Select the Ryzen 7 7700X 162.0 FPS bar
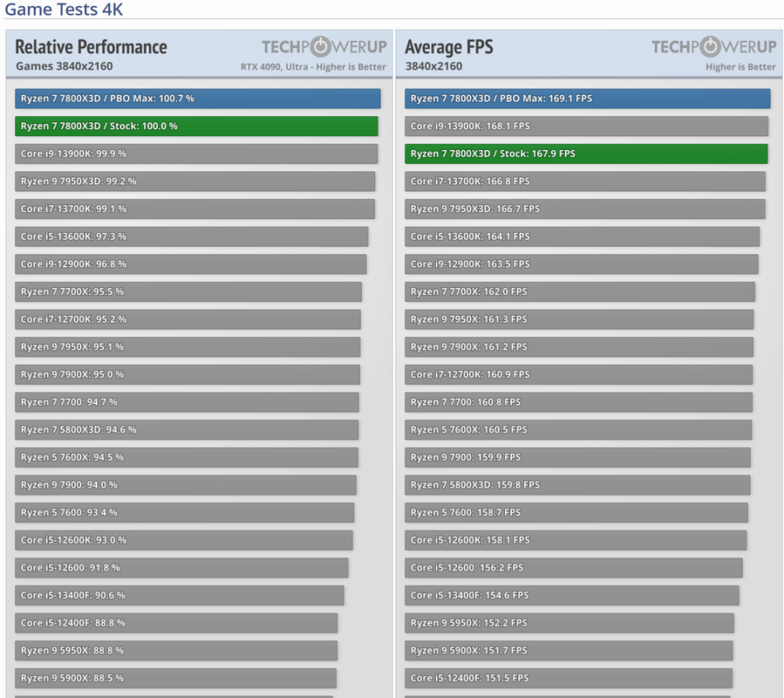The width and height of the screenshot is (784, 698). coord(580,291)
